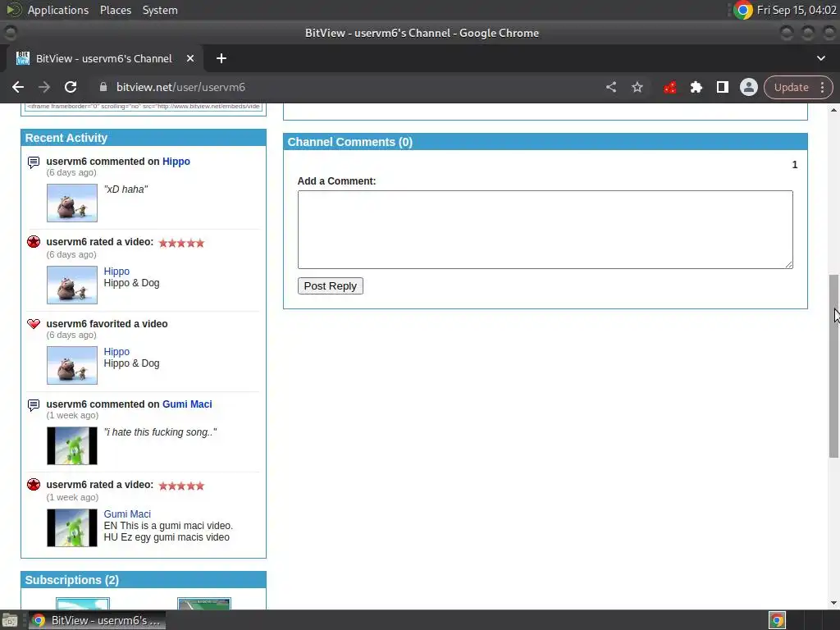840x630 pixels.
Task: Open Gumi Maci thumbnail beside hate song comment
Action: tap(72, 445)
